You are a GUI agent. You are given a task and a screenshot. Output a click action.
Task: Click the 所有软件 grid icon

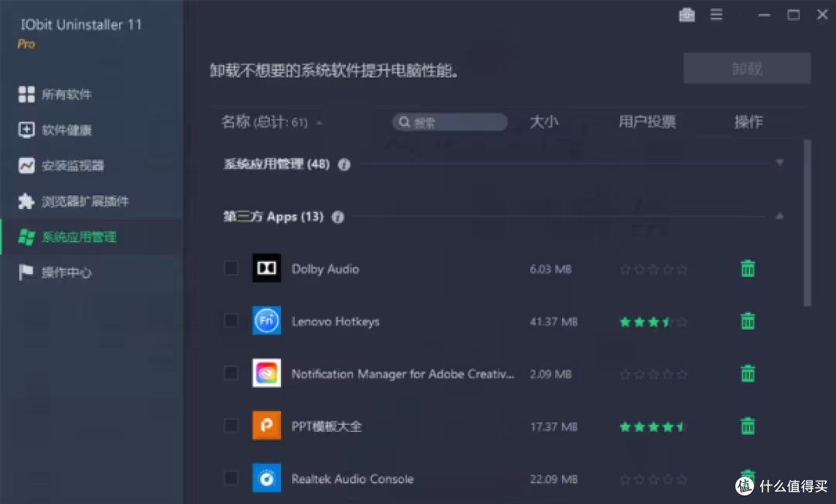point(26,94)
